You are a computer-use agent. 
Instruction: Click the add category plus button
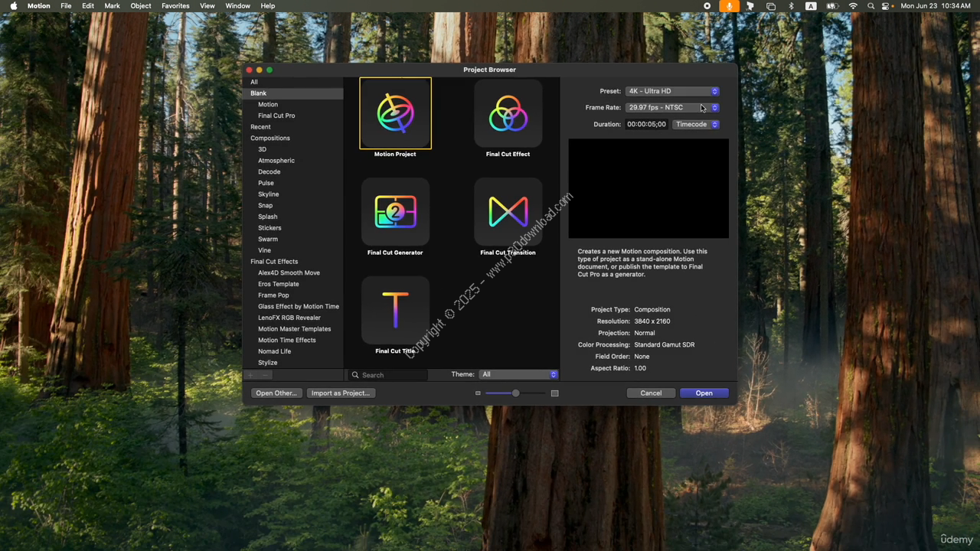pos(250,375)
